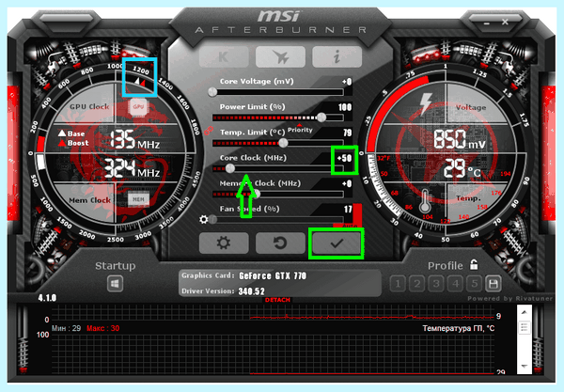564x392 pixels.
Task: Click the MEM chip icon on gauge
Action: click(x=138, y=199)
